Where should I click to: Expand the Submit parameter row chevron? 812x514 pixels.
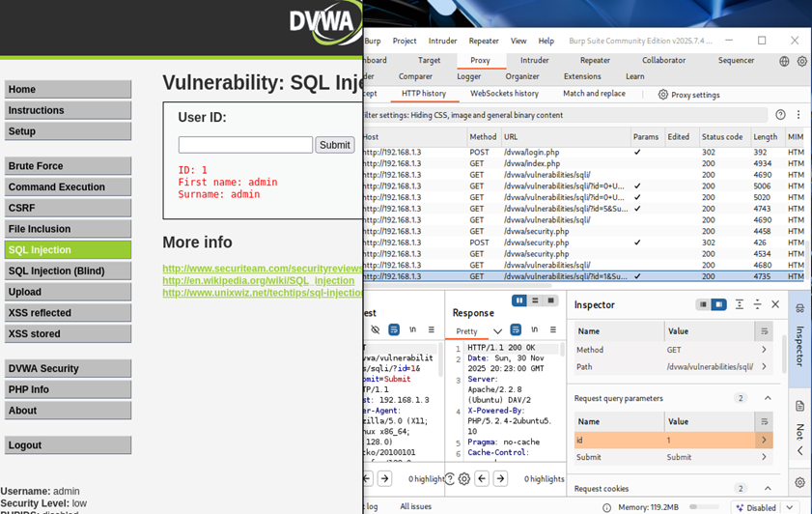click(x=764, y=457)
